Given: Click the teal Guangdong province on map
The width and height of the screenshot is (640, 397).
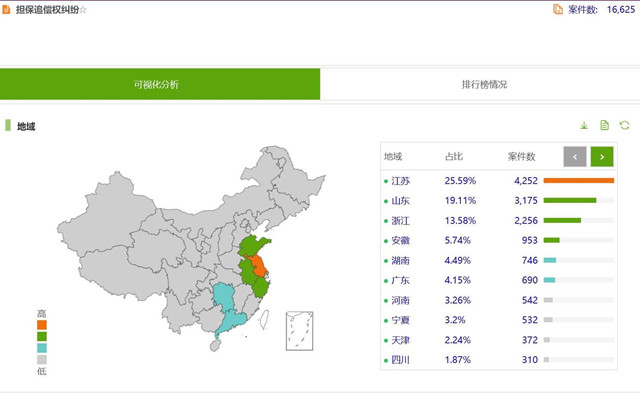Looking at the screenshot, I should point(231,322).
